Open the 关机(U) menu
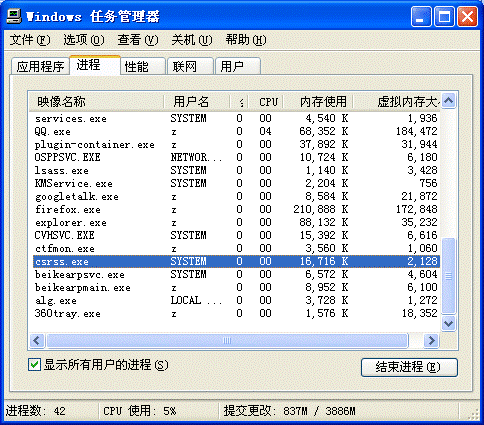The height and width of the screenshot is (425, 484). (192, 40)
